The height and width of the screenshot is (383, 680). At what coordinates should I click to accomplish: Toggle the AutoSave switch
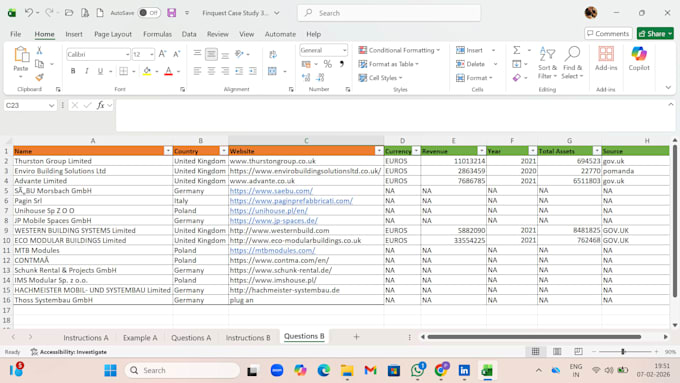149,13
